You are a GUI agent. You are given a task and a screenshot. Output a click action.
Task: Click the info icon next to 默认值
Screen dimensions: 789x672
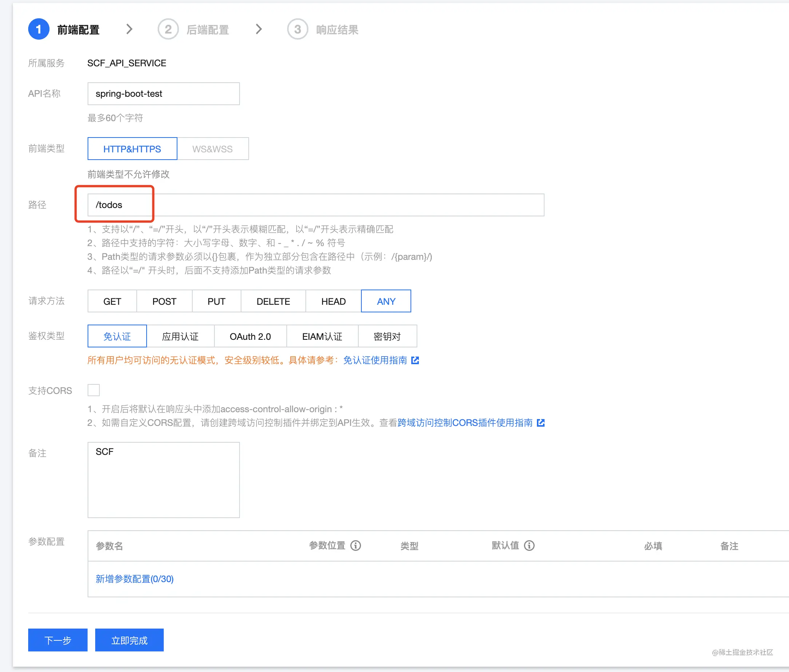(x=529, y=546)
